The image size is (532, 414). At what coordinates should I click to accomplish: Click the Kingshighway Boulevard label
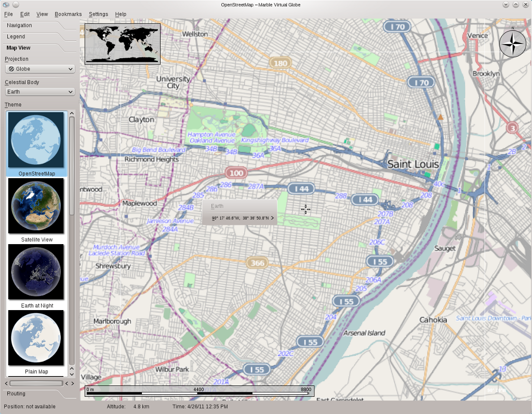click(x=275, y=140)
